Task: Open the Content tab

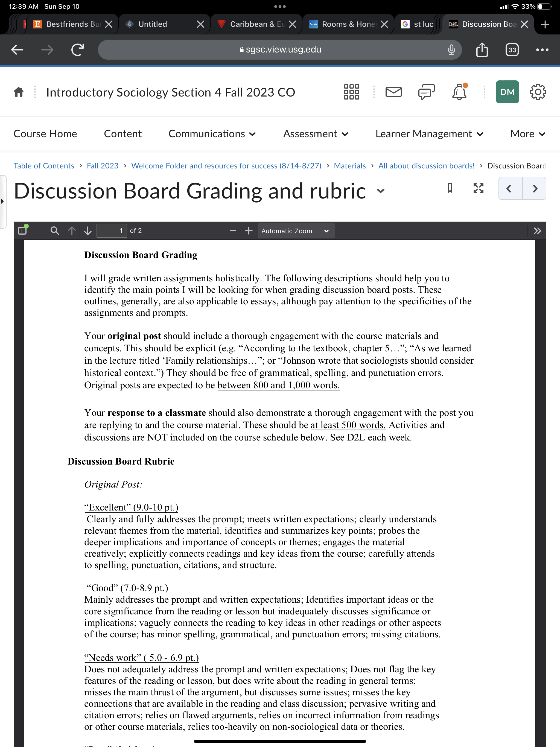Action: tap(122, 134)
